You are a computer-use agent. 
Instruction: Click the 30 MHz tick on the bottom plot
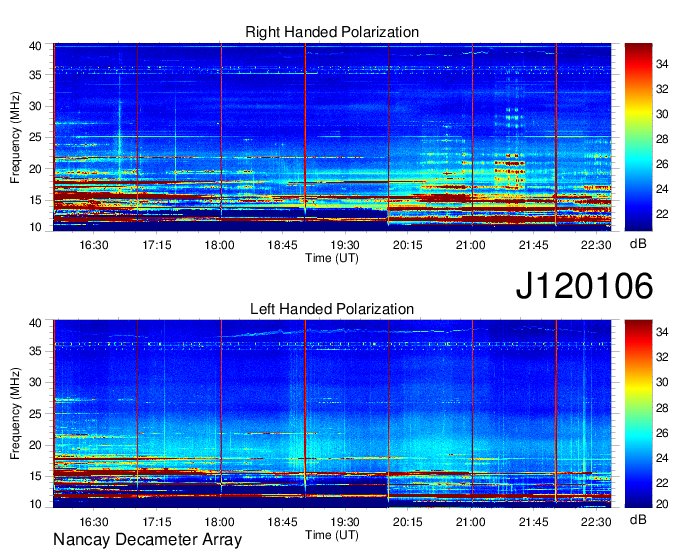click(36, 382)
